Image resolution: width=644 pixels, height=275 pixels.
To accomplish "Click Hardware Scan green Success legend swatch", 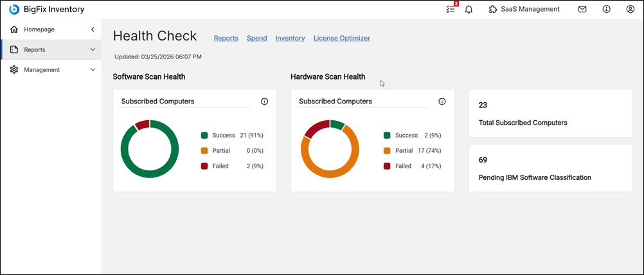I will tap(386, 136).
